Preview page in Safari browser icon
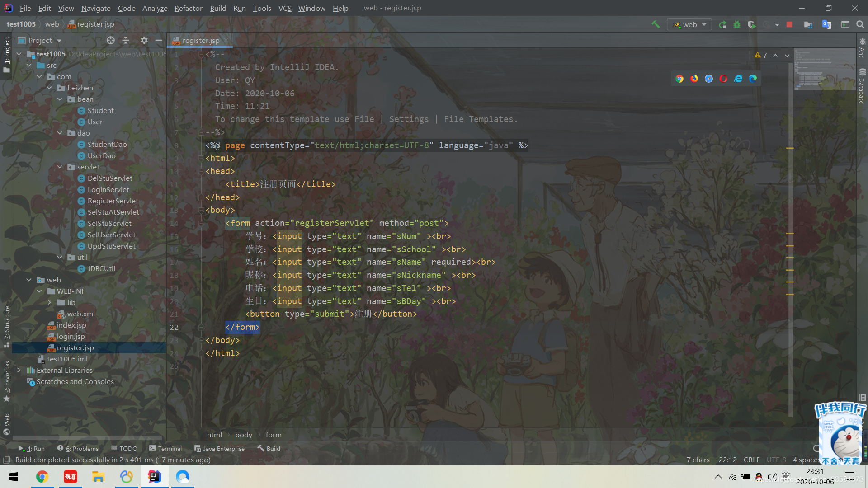 point(709,79)
